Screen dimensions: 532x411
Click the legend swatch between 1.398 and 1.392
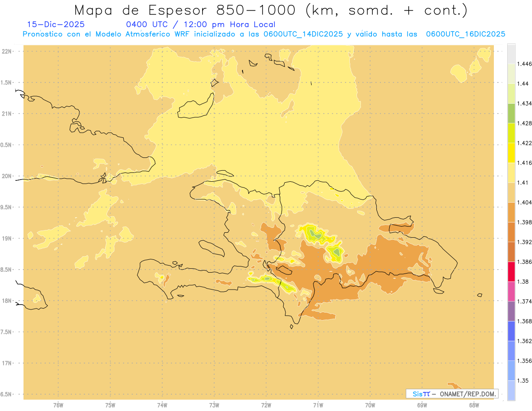coord(511,232)
